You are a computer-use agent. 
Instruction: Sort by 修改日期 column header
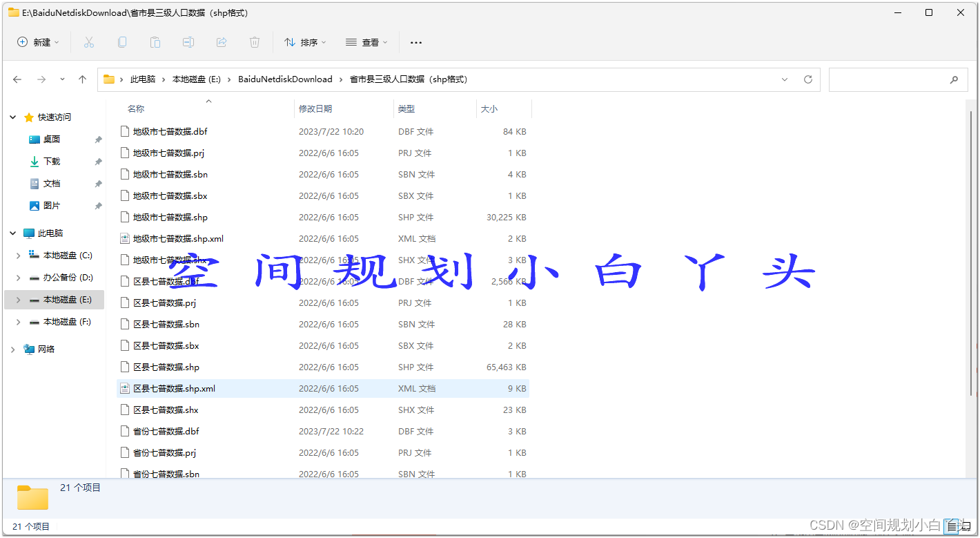coord(315,108)
